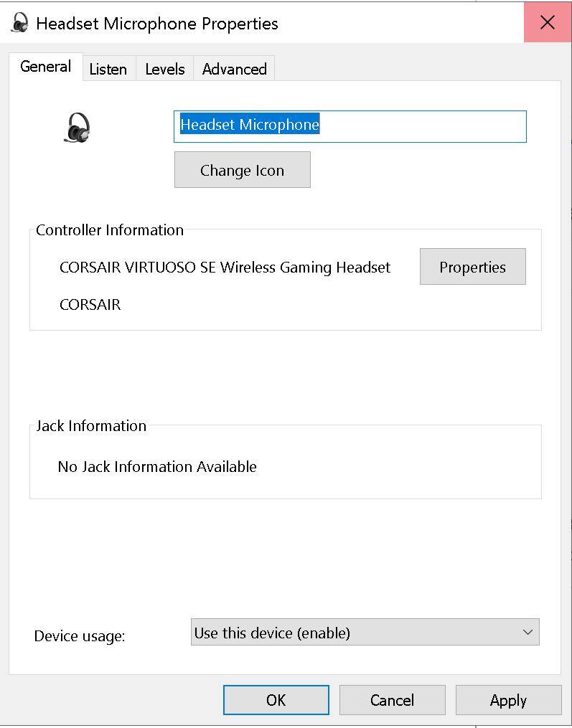
Task: Click the Controller Information group heading
Action: 110,230
